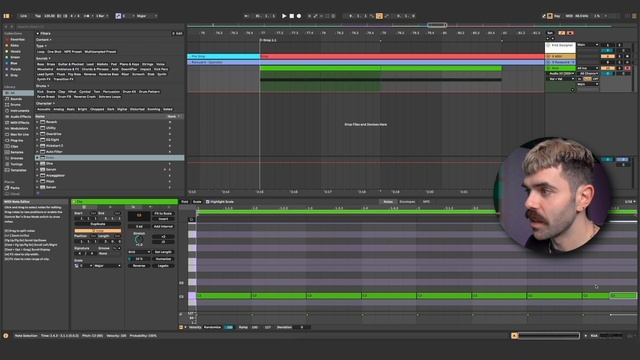Select Favorites collection in browser
640x360 pixels.
click(17, 40)
